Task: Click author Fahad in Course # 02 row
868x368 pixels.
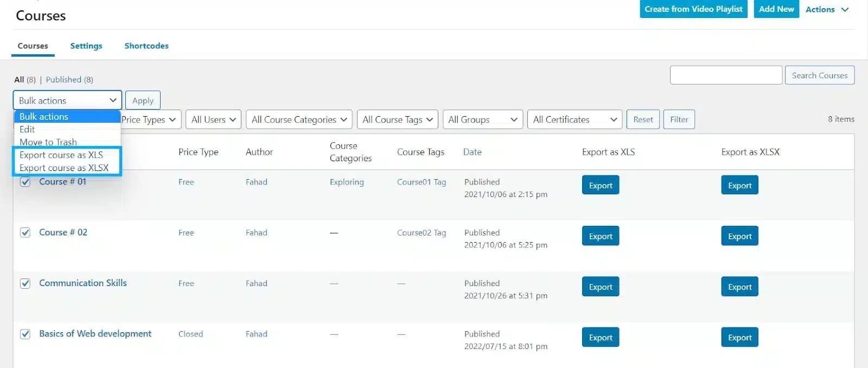Action: [256, 232]
